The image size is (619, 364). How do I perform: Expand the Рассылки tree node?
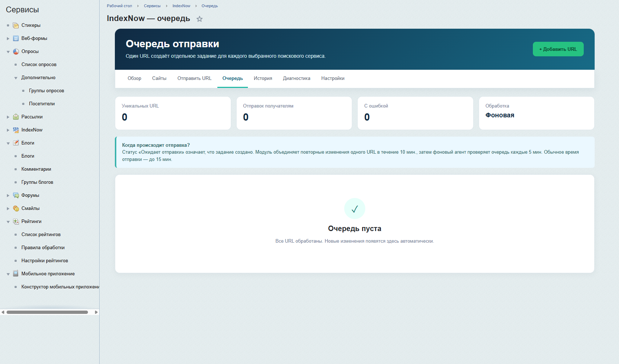(8, 117)
